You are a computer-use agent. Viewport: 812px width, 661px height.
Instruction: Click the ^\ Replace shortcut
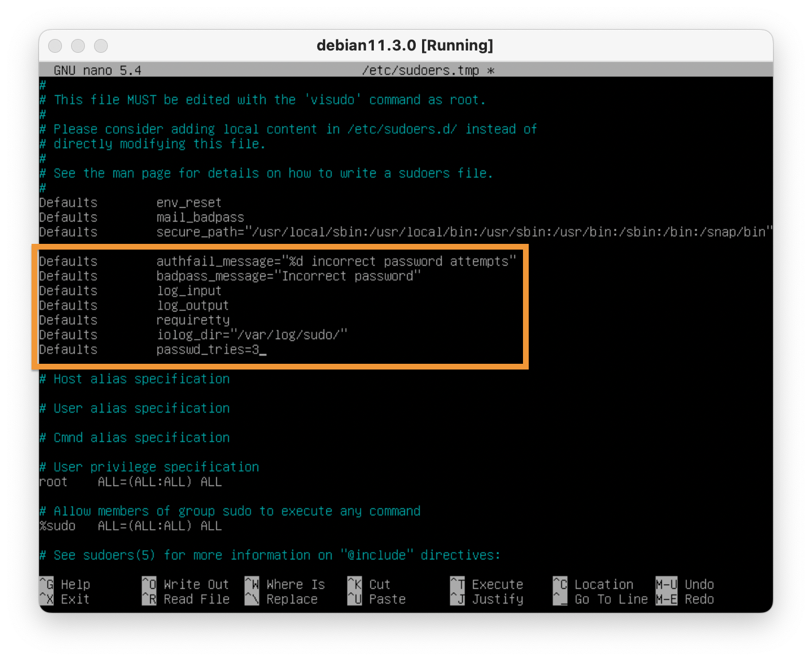coord(281,599)
